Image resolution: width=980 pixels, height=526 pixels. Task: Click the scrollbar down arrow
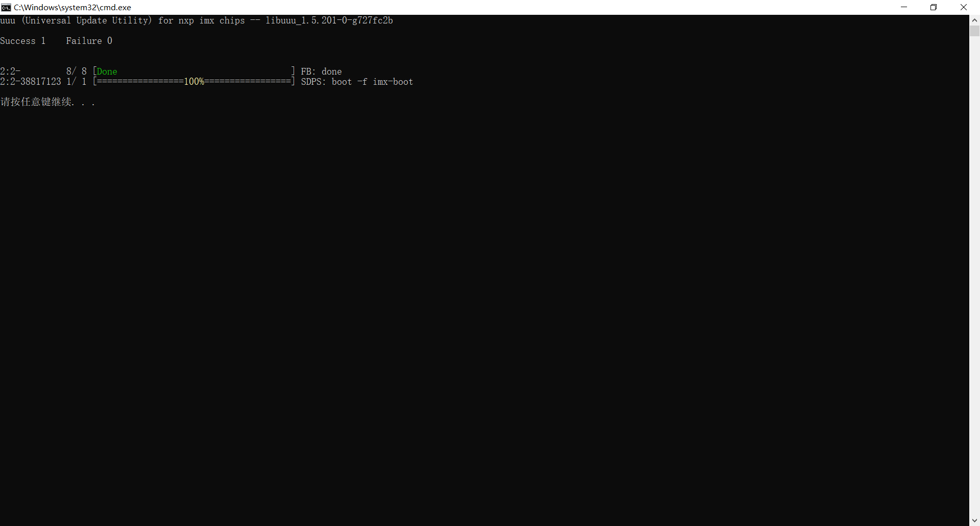coord(974,521)
